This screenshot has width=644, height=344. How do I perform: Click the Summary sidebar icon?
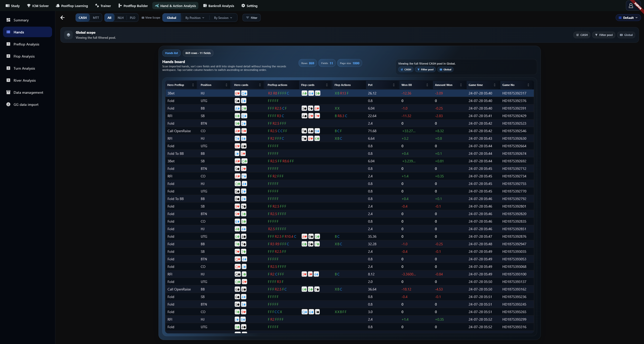click(x=8, y=20)
